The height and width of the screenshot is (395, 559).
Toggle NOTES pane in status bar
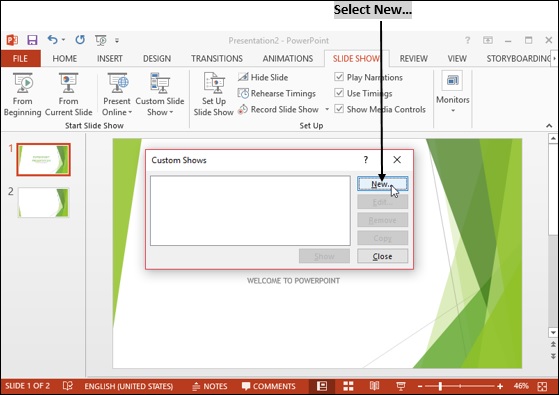tap(210, 386)
